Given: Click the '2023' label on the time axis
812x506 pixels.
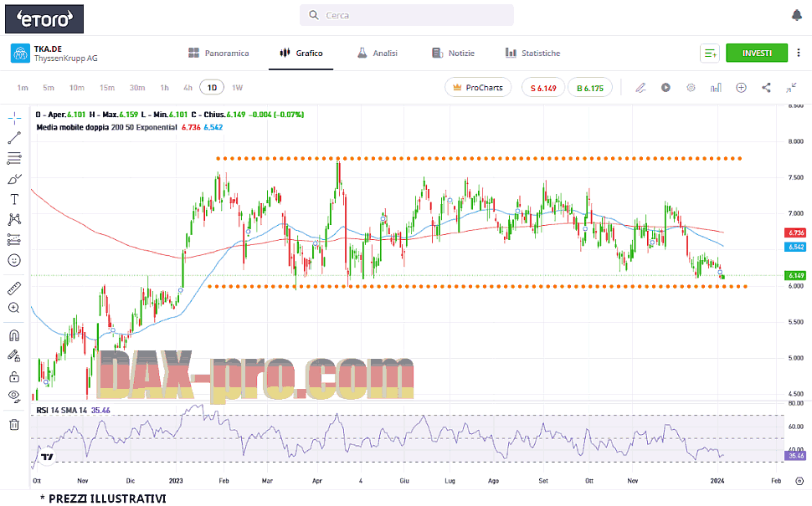Looking at the screenshot, I should pos(176,481).
